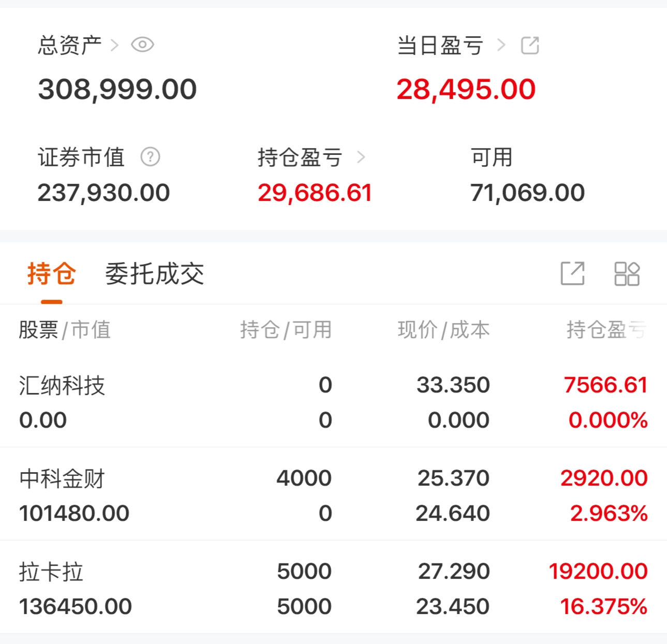
Task: Tap the 当日盈亏 value 28,495.00
Action: coord(466,90)
